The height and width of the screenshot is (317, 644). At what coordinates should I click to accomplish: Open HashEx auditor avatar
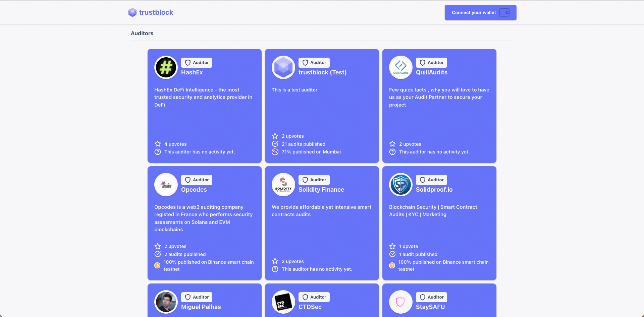click(x=166, y=67)
